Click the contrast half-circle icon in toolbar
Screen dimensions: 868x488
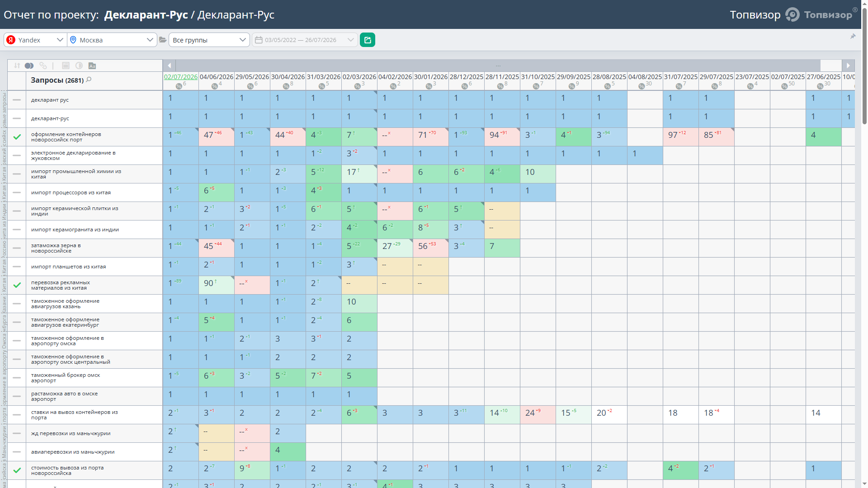click(x=79, y=66)
